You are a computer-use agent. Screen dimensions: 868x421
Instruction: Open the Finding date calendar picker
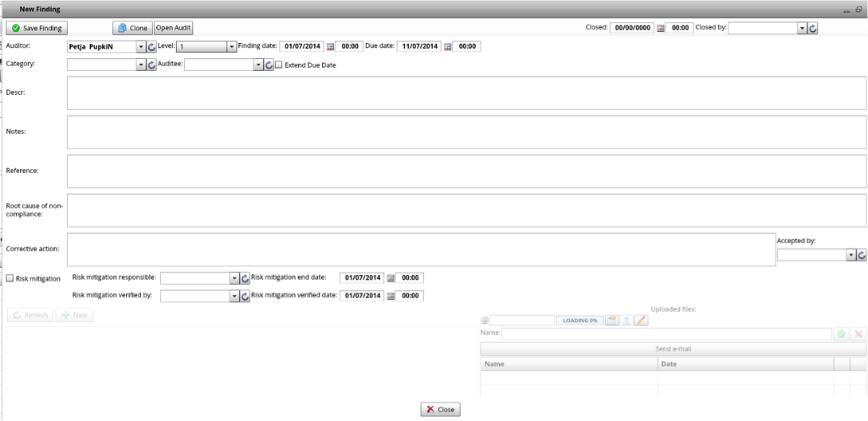(x=330, y=47)
